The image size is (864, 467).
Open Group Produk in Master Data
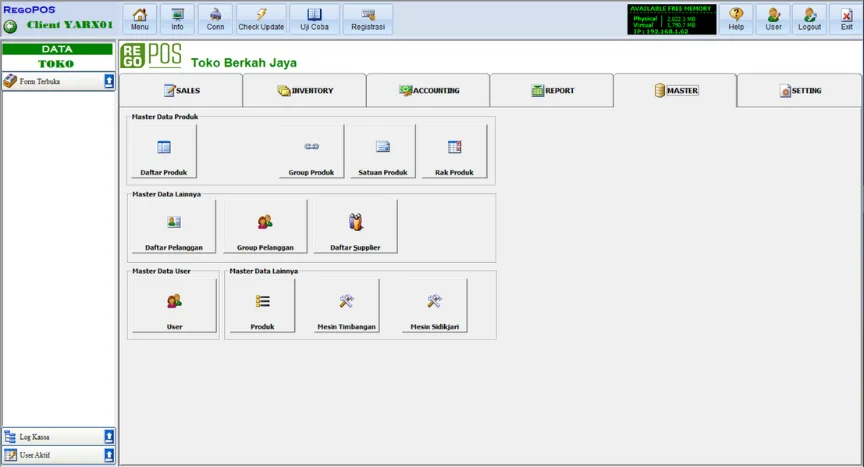point(311,152)
